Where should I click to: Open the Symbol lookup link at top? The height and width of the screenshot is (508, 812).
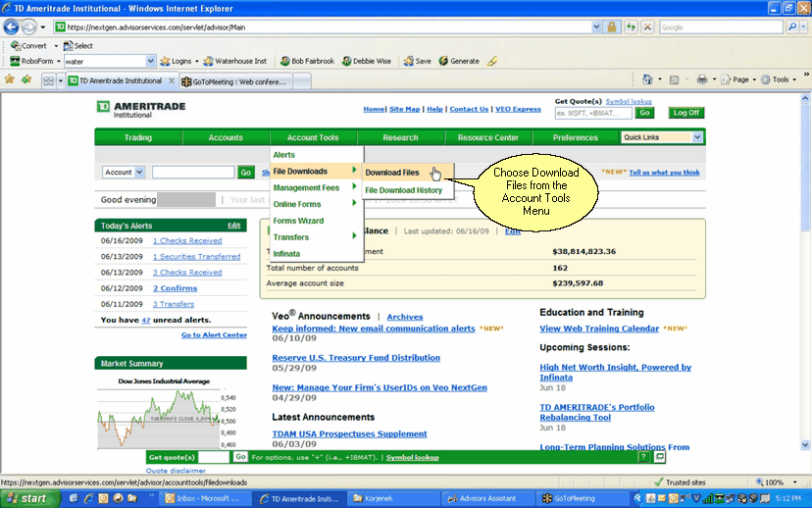629,101
